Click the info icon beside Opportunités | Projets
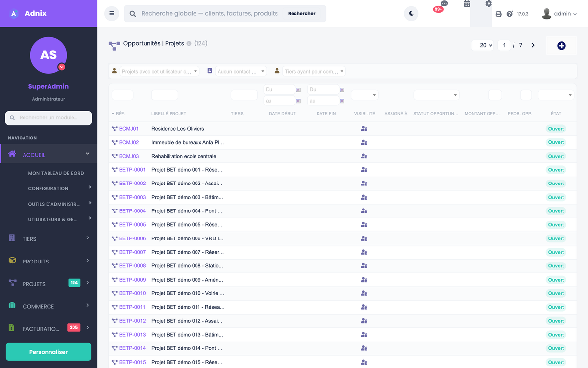 pos(189,44)
